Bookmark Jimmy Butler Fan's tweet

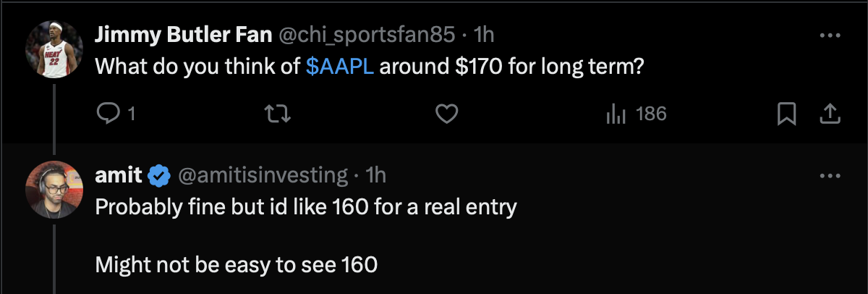point(786,114)
